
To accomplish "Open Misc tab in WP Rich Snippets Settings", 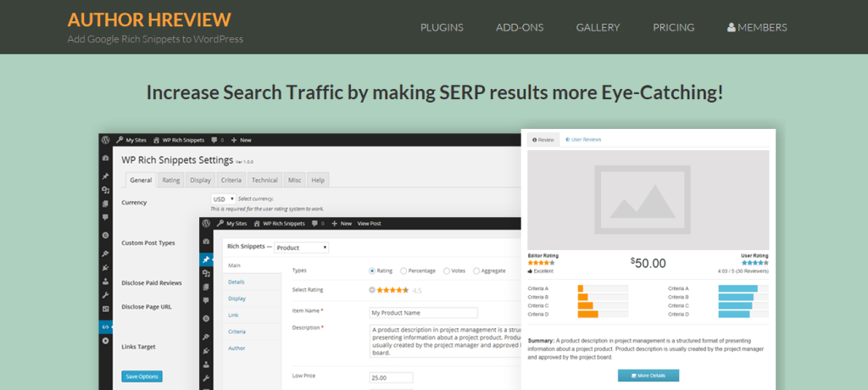I will [294, 180].
